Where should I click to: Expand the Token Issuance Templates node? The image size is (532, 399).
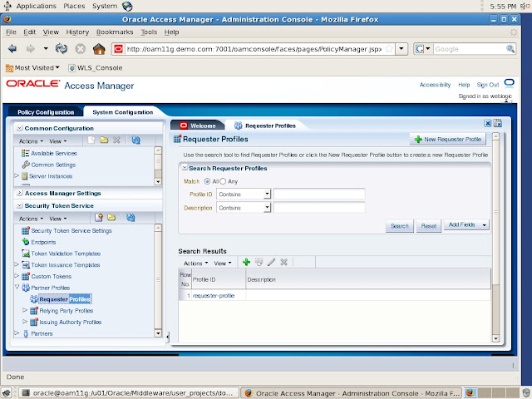tap(17, 264)
